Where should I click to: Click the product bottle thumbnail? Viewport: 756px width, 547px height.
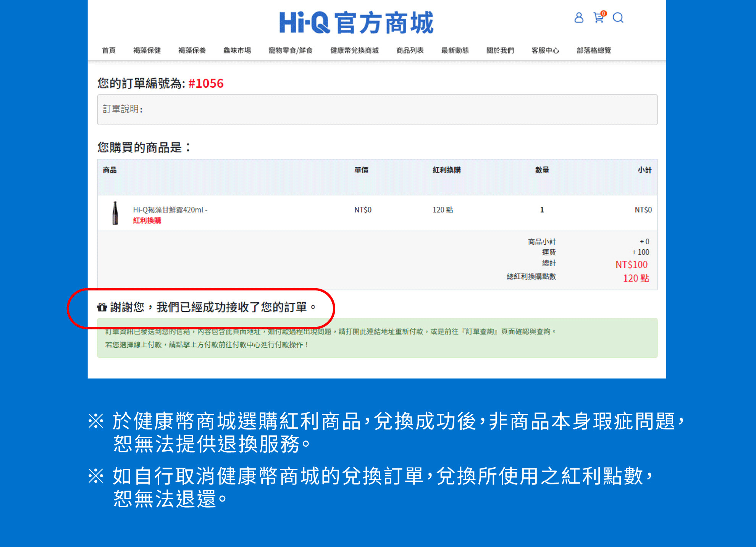[115, 213]
